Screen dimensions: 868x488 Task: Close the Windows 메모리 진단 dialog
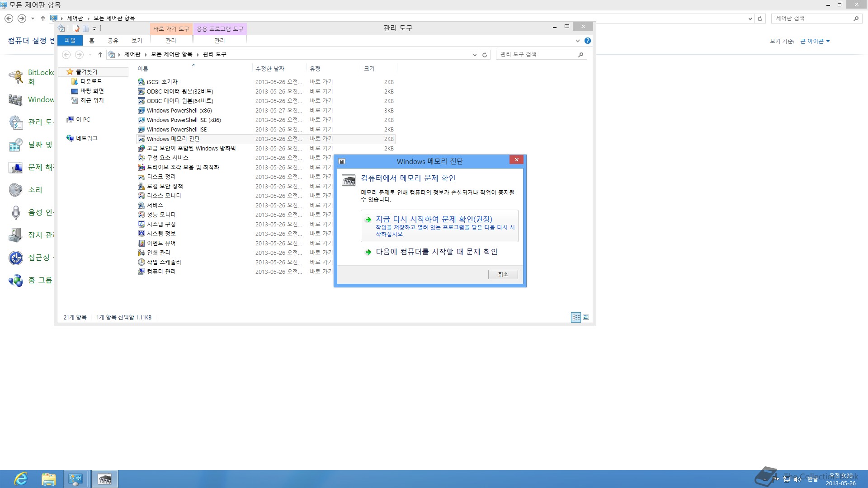coord(516,160)
